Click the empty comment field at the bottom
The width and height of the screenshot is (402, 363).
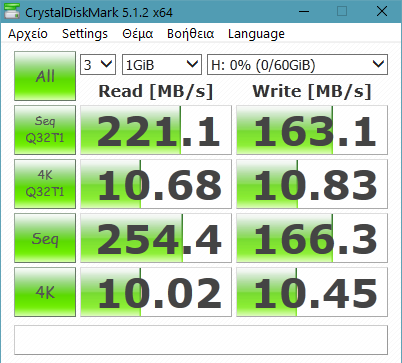(201, 340)
